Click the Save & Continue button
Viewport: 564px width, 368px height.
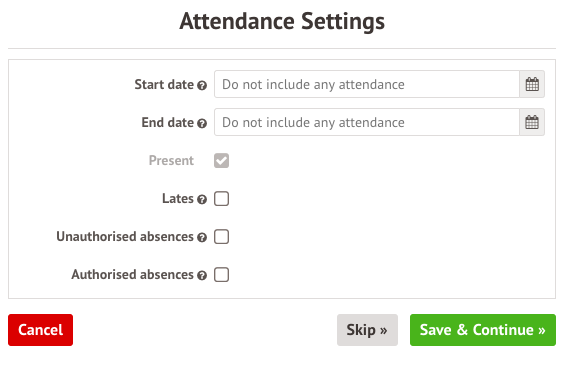click(483, 330)
